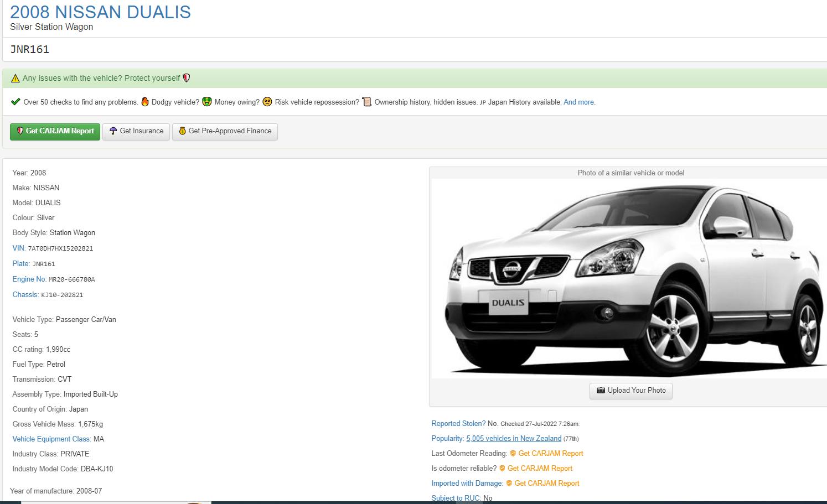Click the shield icon next to Imported with Damage
Image resolution: width=827 pixels, height=504 pixels.
(x=509, y=484)
